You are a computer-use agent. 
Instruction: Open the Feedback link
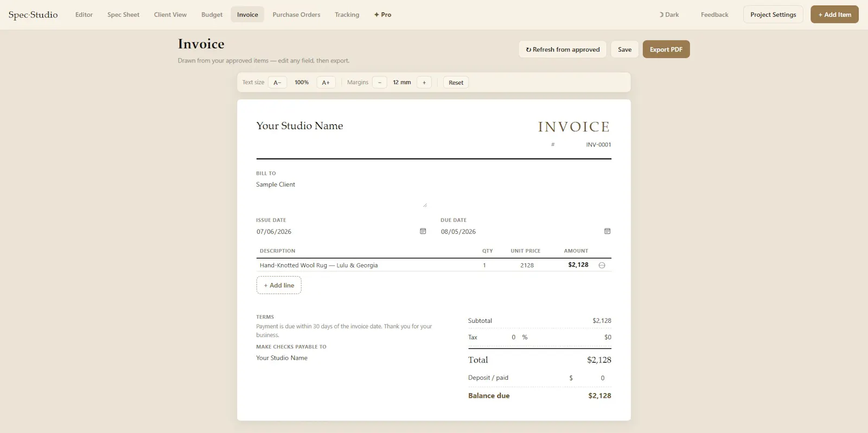pos(714,15)
